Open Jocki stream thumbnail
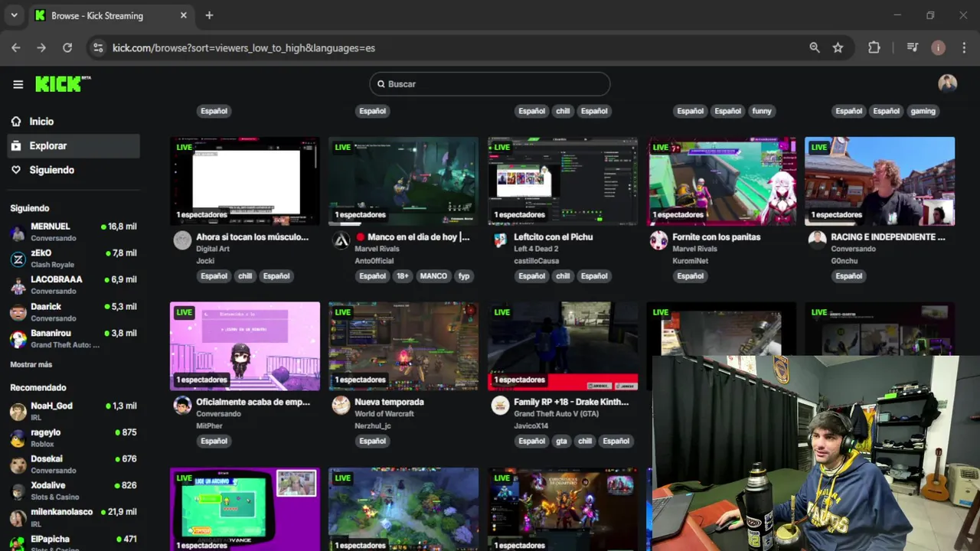 tap(245, 181)
